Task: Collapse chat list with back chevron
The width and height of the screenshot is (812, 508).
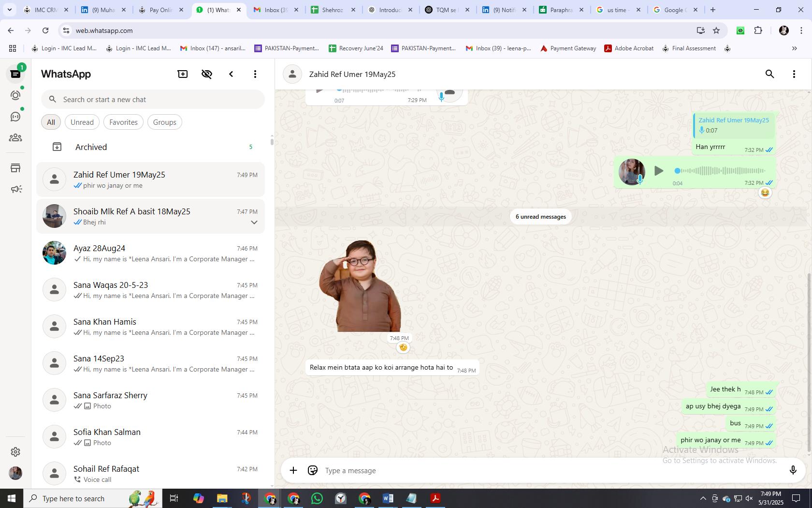Action: pyautogui.click(x=231, y=74)
